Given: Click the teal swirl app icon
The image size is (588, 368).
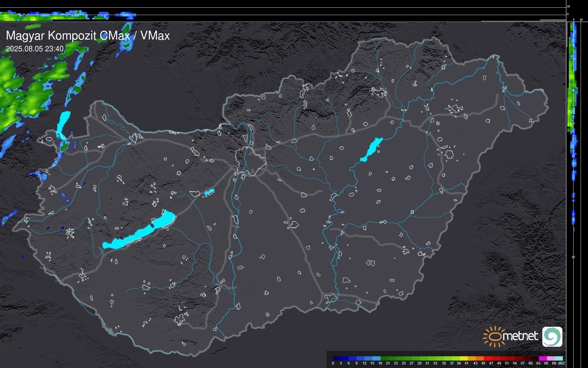Looking at the screenshot, I should point(552,336).
